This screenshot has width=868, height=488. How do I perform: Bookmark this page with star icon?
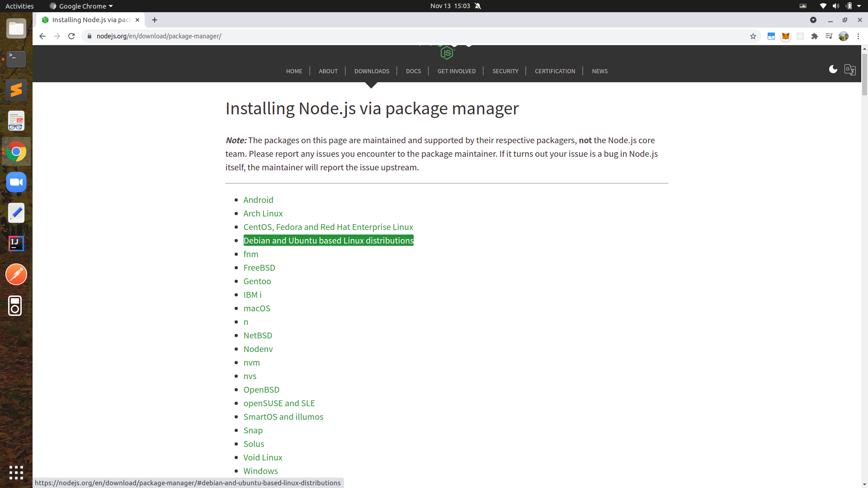(753, 36)
